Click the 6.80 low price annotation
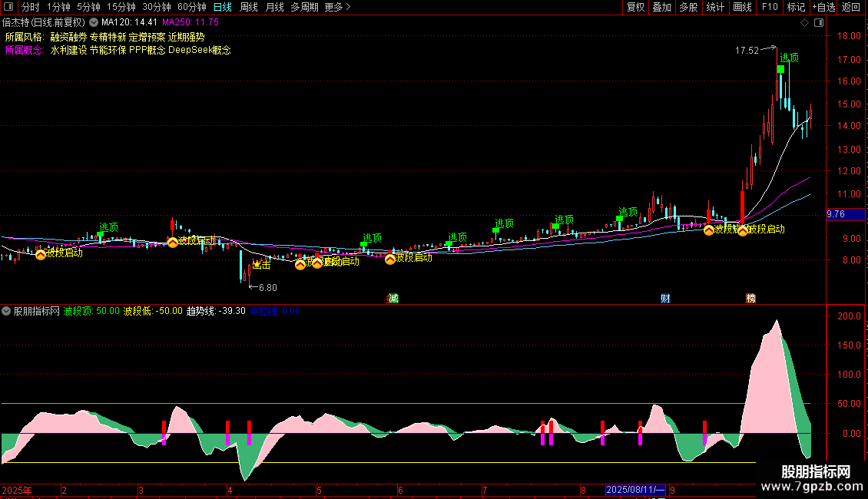 click(268, 288)
